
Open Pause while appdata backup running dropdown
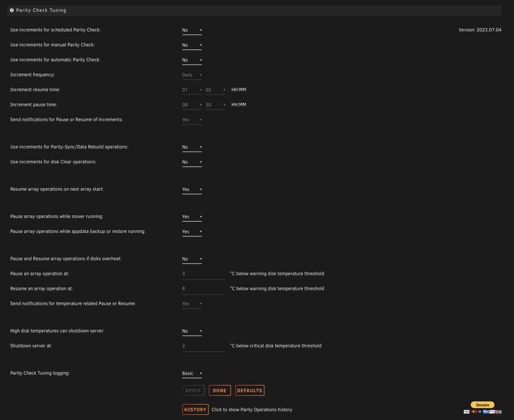coord(192,232)
